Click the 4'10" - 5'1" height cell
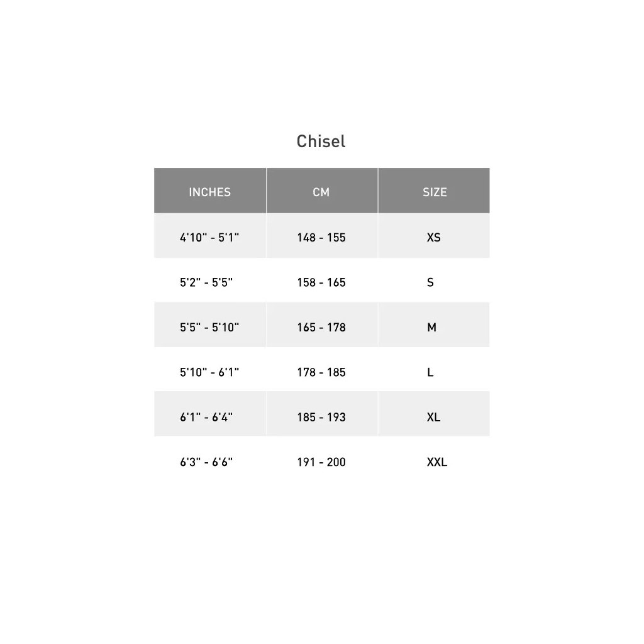The image size is (644, 644). point(209,238)
